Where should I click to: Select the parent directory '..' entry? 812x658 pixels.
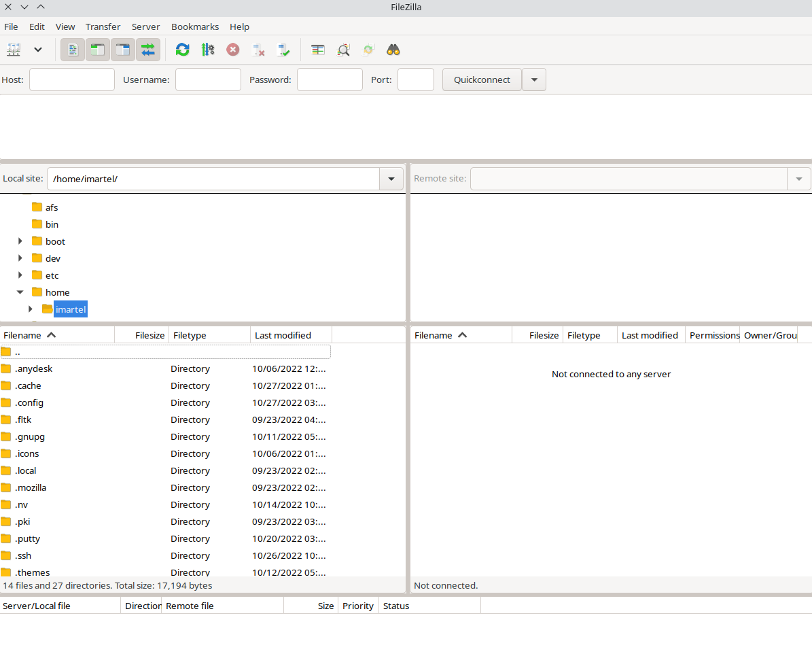click(x=166, y=352)
